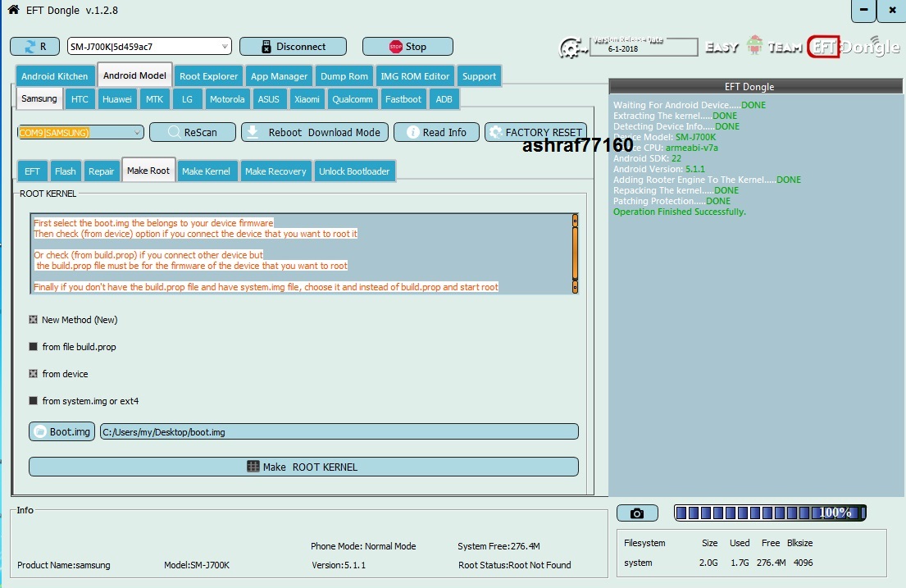Open the Unlock Bootloader sub-tab
The height and width of the screenshot is (588, 906).
[354, 171]
